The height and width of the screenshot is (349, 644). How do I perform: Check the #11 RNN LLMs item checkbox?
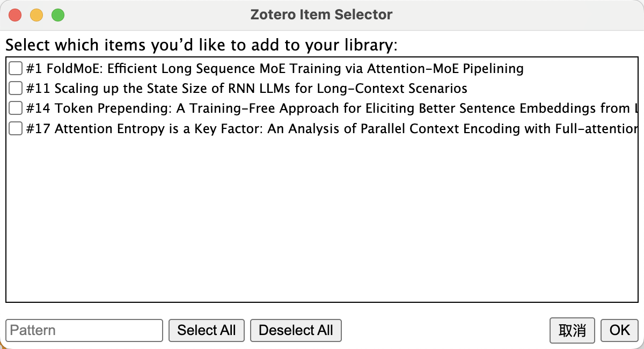tap(16, 88)
